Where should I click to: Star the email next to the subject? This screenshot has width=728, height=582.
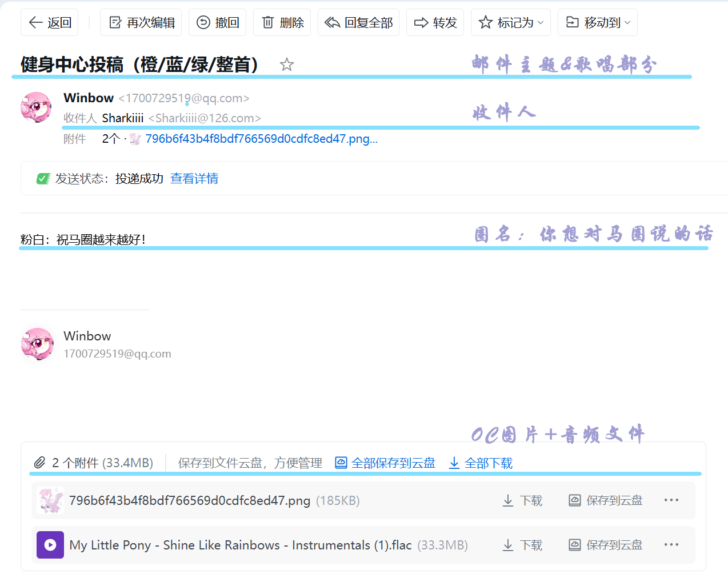tap(287, 65)
